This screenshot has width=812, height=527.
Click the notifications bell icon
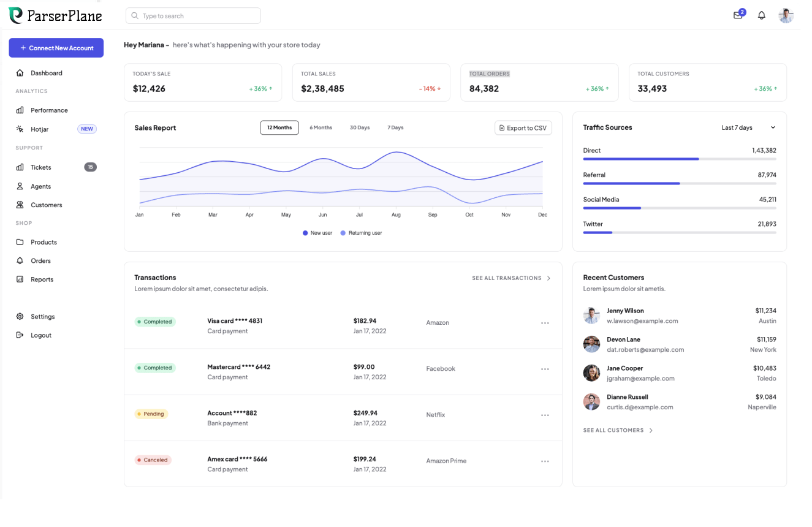pyautogui.click(x=762, y=15)
